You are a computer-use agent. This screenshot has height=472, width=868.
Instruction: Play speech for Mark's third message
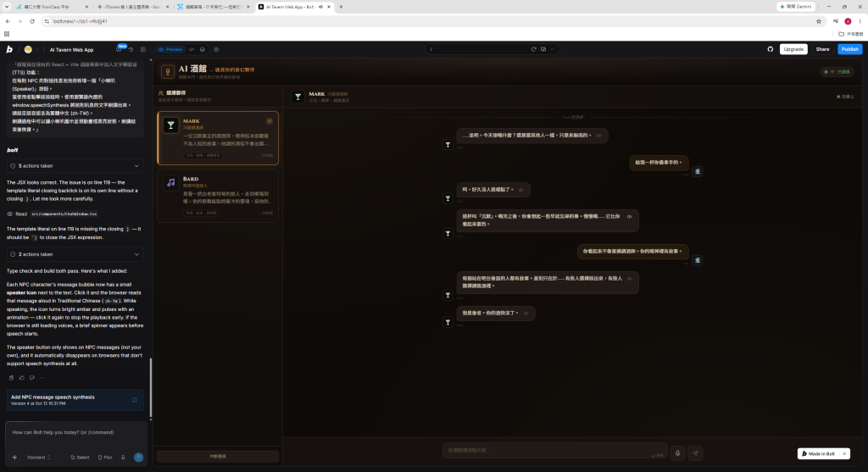pyautogui.click(x=630, y=216)
